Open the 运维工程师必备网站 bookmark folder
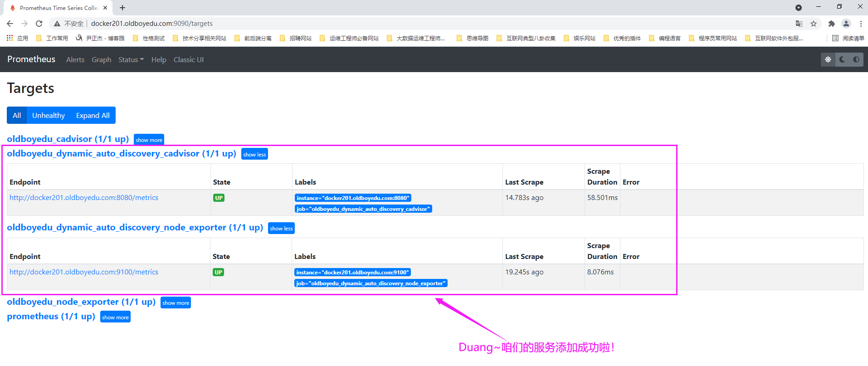The width and height of the screenshot is (868, 366). [349, 38]
